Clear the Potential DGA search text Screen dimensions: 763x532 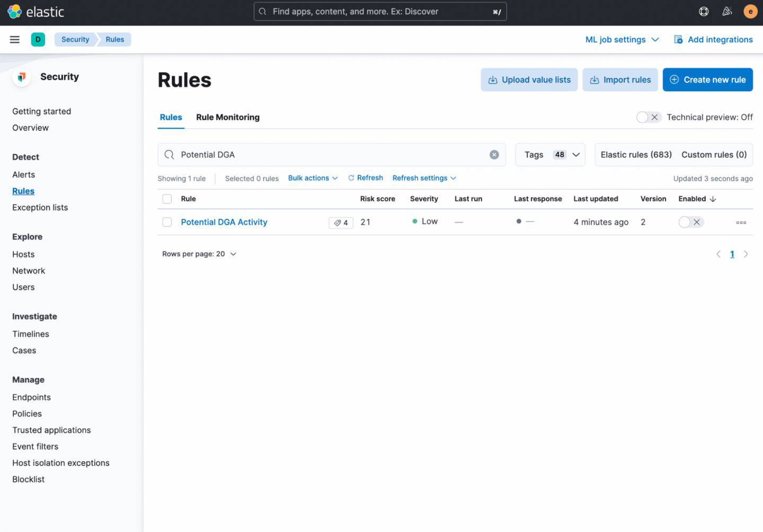point(494,155)
